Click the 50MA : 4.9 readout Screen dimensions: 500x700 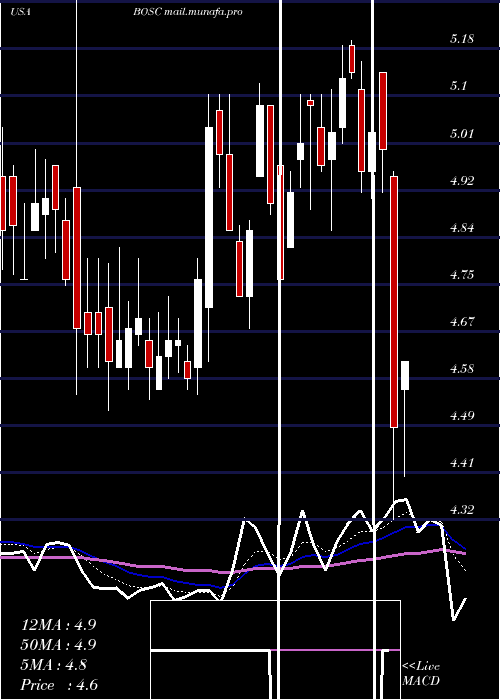point(58,645)
